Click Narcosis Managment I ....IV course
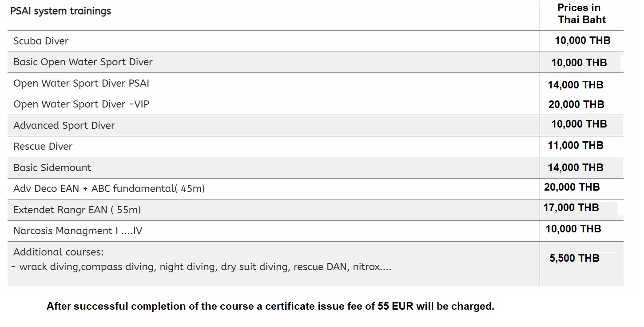 pyautogui.click(x=78, y=231)
